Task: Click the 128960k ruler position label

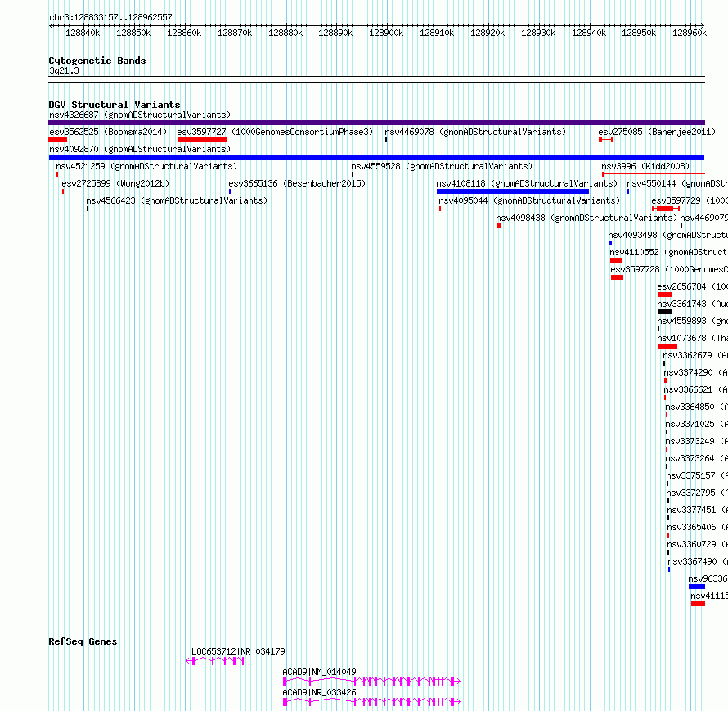Action: click(690, 33)
